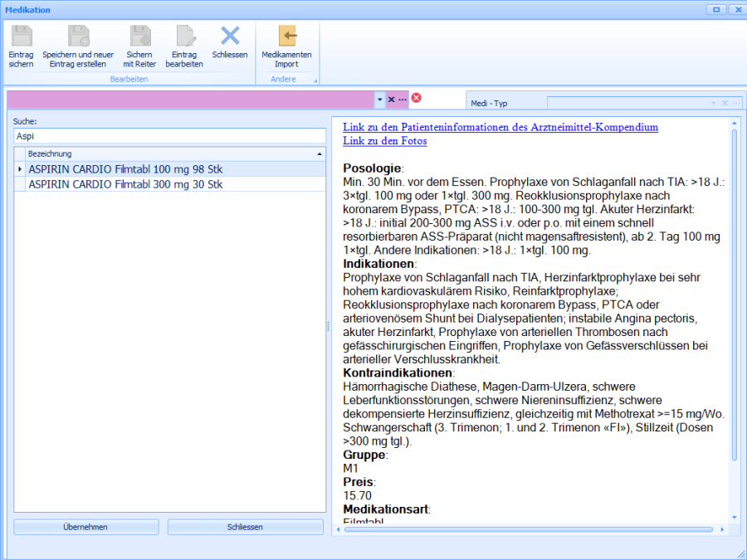Click in the Suche input field
747x560 pixels.
169,136
